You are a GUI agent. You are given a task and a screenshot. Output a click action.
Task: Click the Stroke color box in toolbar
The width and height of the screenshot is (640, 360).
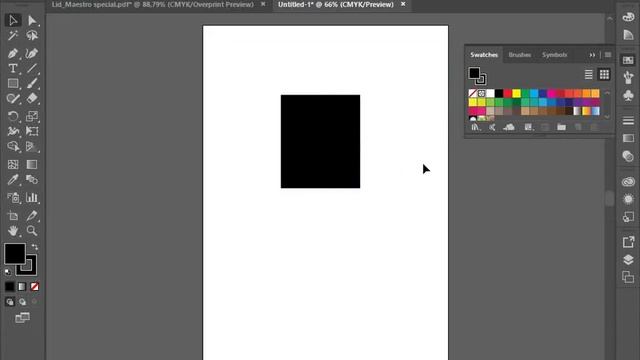click(30, 269)
